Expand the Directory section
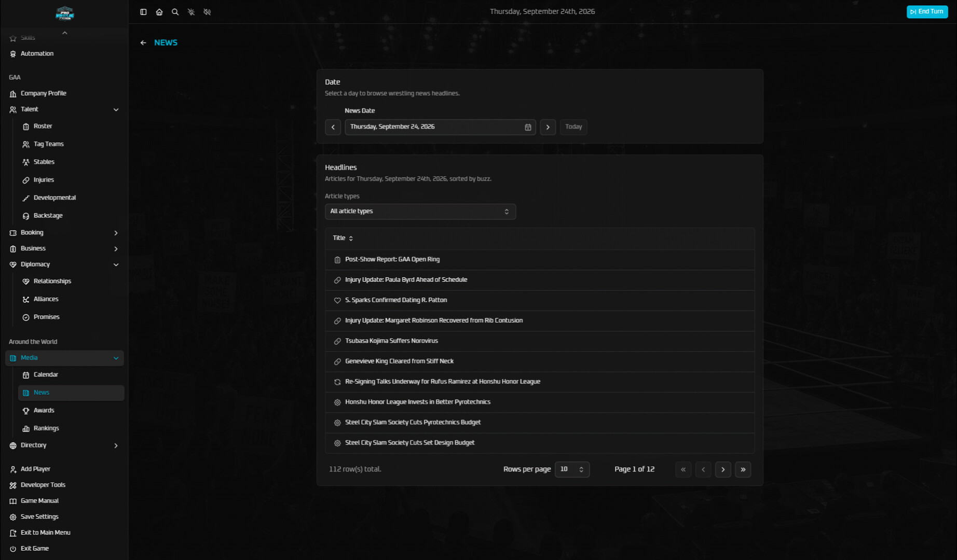 [x=64, y=445]
